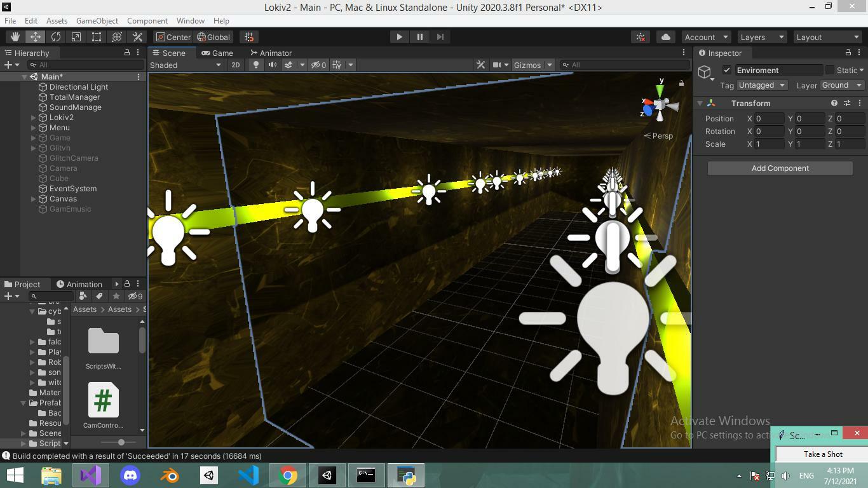Select the Move tool
The height and width of the screenshot is (488, 868).
(35, 37)
